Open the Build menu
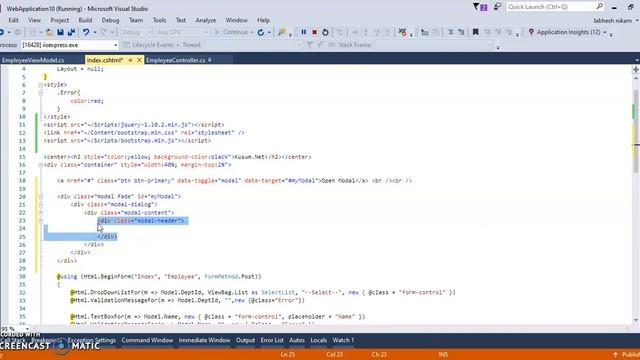This screenshot has height=360, width=640. coord(85,20)
